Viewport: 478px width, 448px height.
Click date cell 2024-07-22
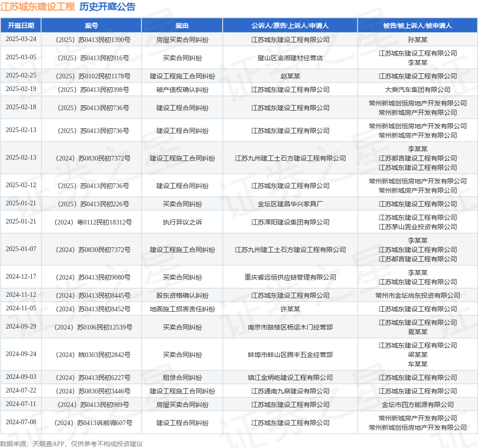tap(21, 391)
